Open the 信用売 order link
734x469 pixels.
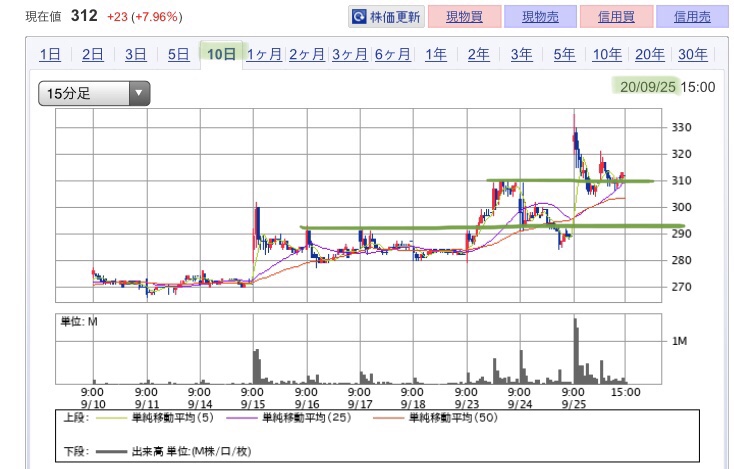coord(692,17)
